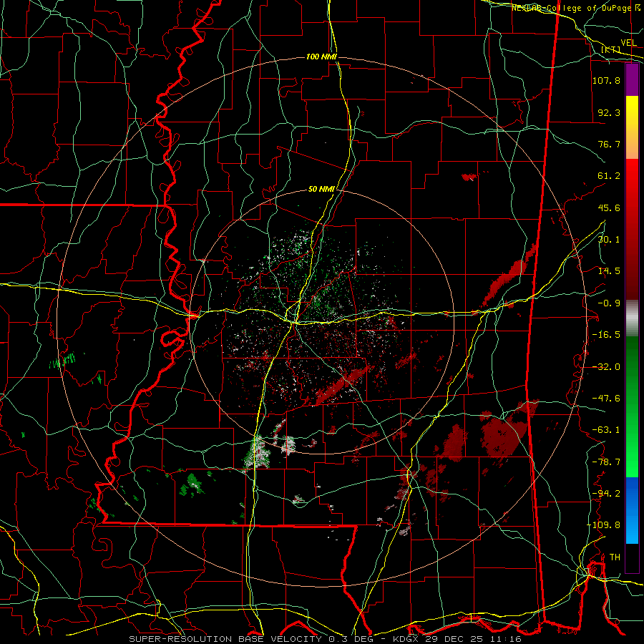
Task: Select the -16.5 velocity scale value
Action: coord(606,335)
